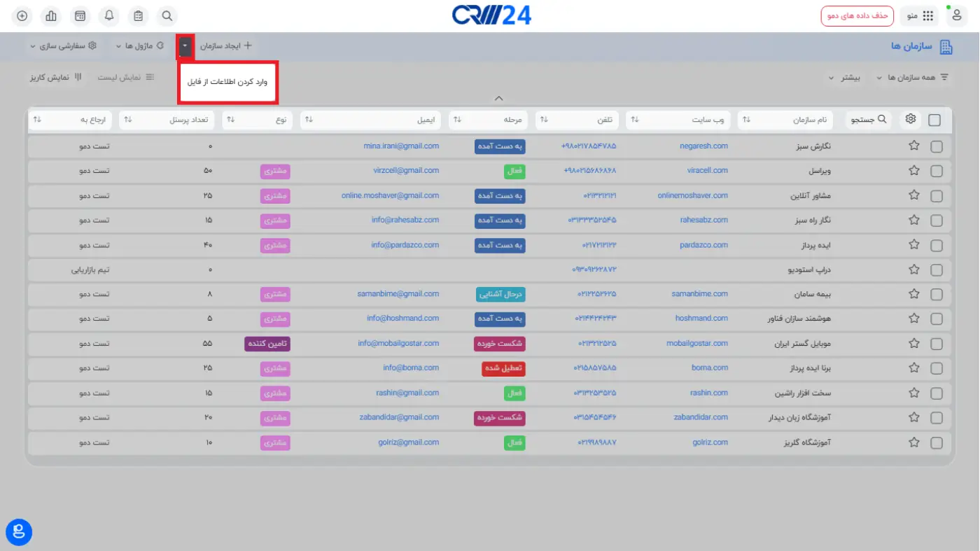Open the calendar icon in top bar
Image resolution: width=980 pixels, height=551 pixels.
pyautogui.click(x=80, y=15)
